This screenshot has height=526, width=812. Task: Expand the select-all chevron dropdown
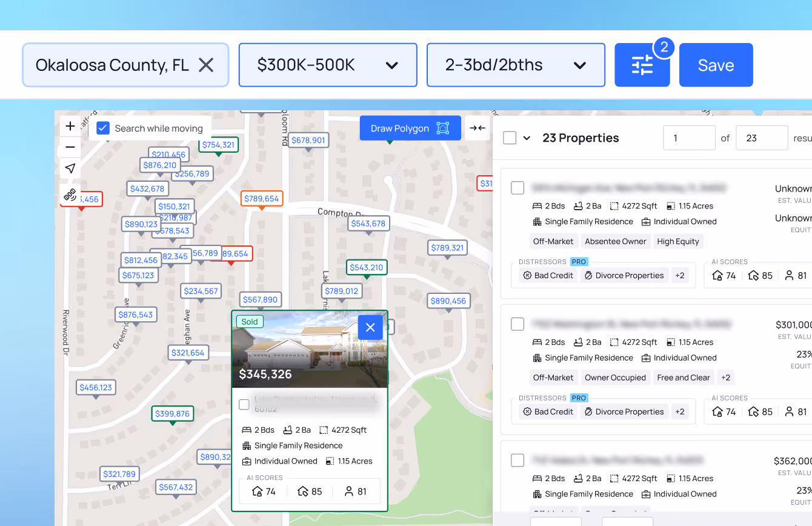527,138
